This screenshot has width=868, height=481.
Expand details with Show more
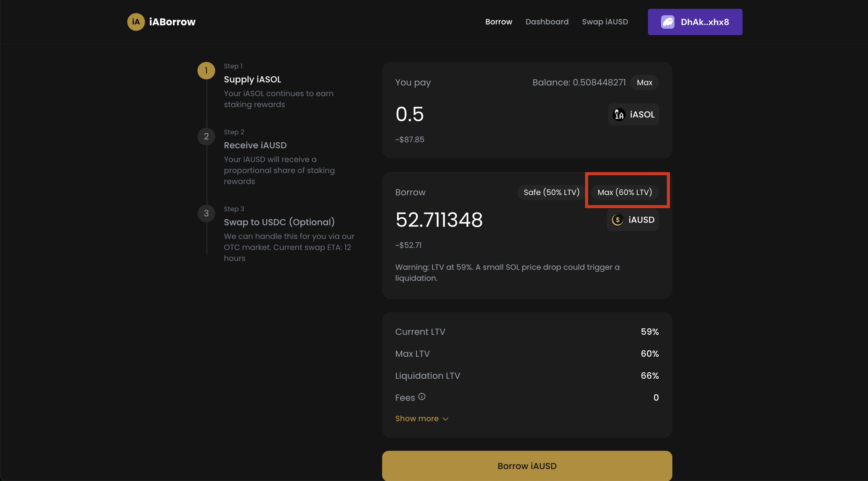click(421, 418)
